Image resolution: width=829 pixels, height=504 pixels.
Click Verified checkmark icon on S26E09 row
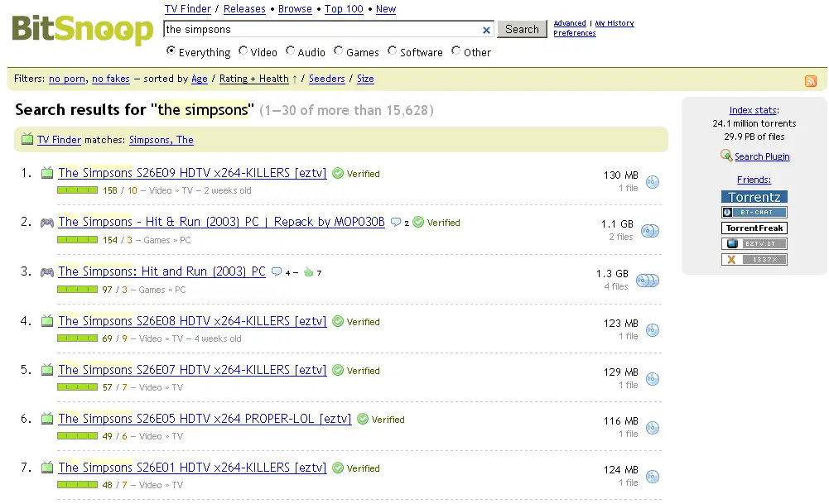[x=338, y=173]
